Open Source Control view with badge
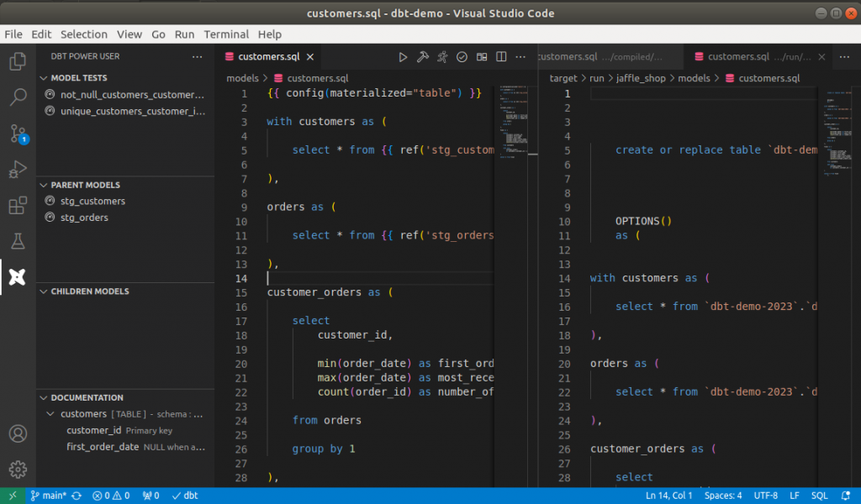Screen dimensions: 861x504 [x=18, y=134]
